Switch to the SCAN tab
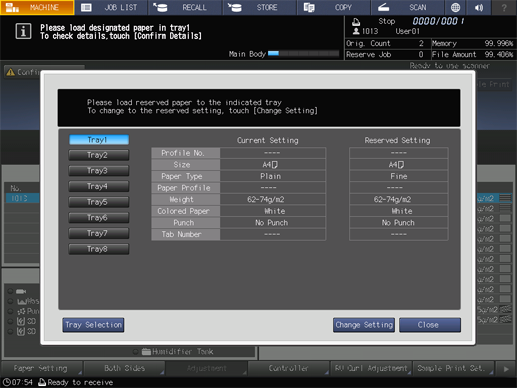This screenshot has height=388, width=517. click(407, 7)
